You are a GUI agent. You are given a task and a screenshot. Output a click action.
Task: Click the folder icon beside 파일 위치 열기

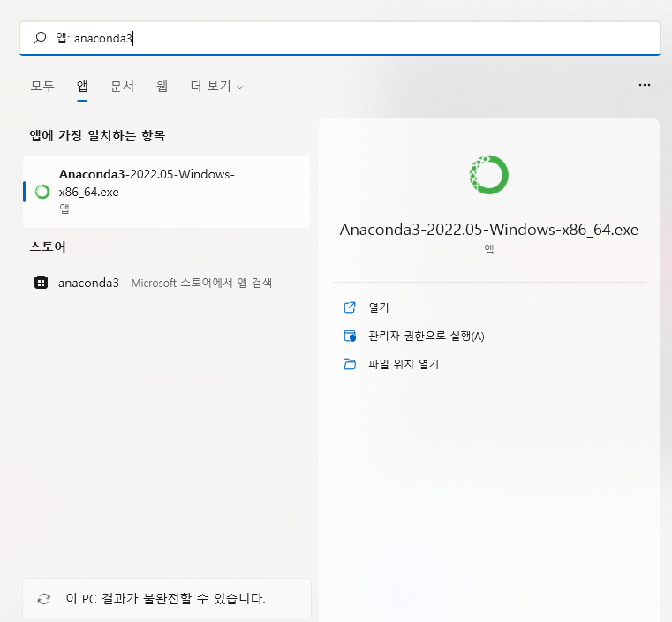pyautogui.click(x=350, y=364)
